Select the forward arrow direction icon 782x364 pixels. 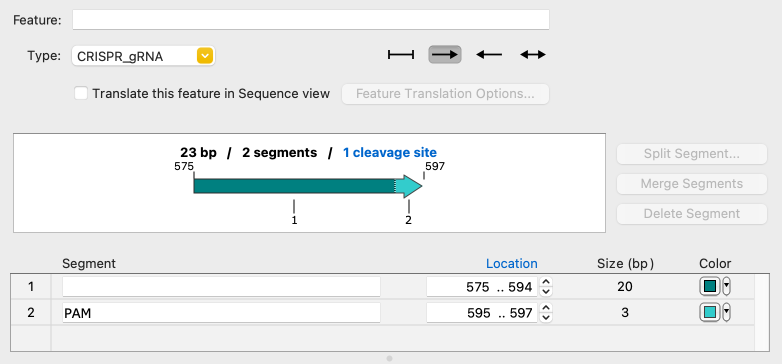pyautogui.click(x=445, y=55)
